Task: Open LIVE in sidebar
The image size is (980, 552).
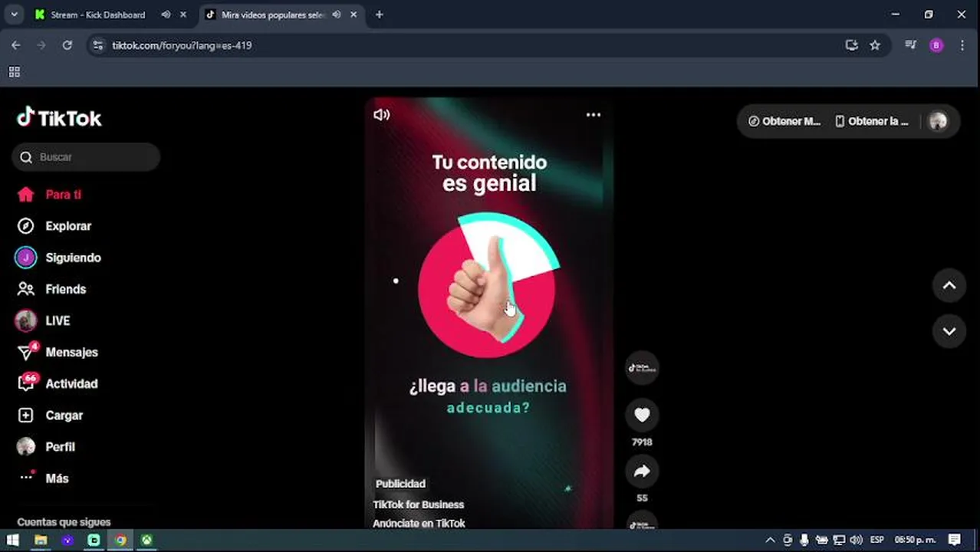Action: 43,320
